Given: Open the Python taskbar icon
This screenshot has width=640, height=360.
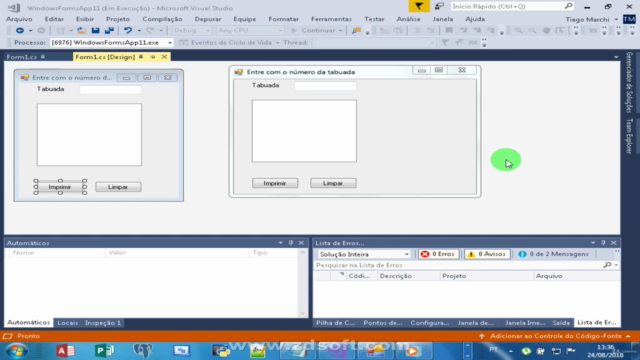Looking at the screenshot, I should (x=221, y=351).
